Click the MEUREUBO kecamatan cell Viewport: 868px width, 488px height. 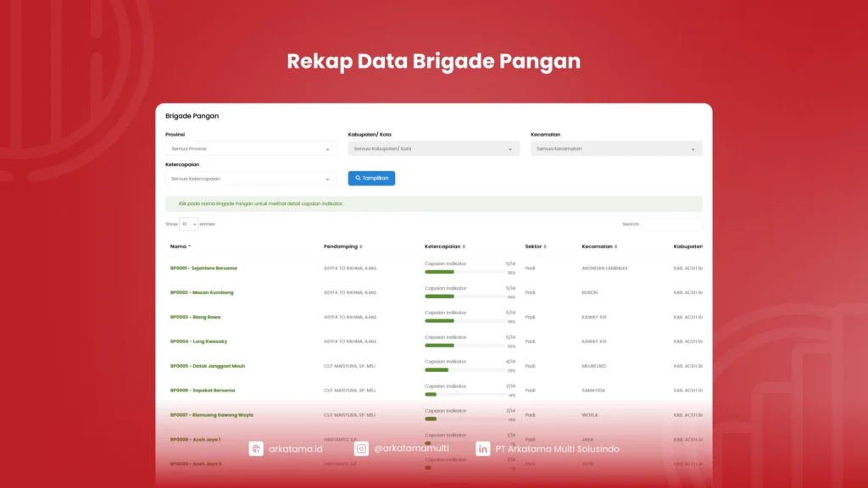point(594,366)
